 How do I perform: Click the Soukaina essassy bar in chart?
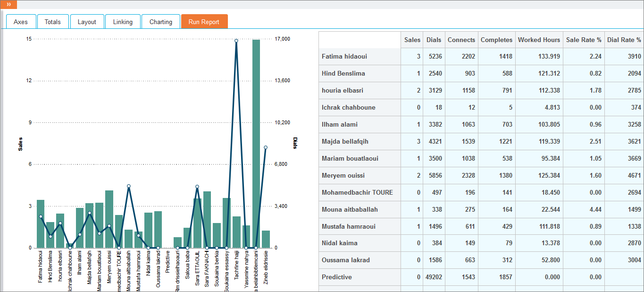pyautogui.click(x=226, y=223)
